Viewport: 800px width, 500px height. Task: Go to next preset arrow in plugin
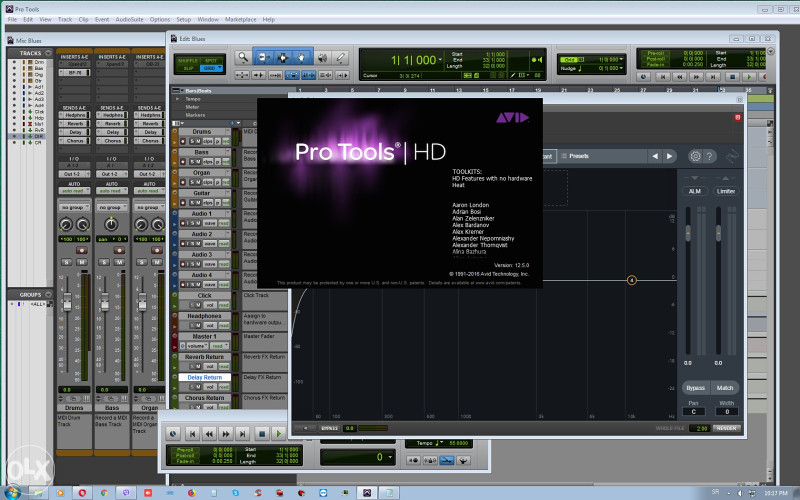tap(669, 156)
